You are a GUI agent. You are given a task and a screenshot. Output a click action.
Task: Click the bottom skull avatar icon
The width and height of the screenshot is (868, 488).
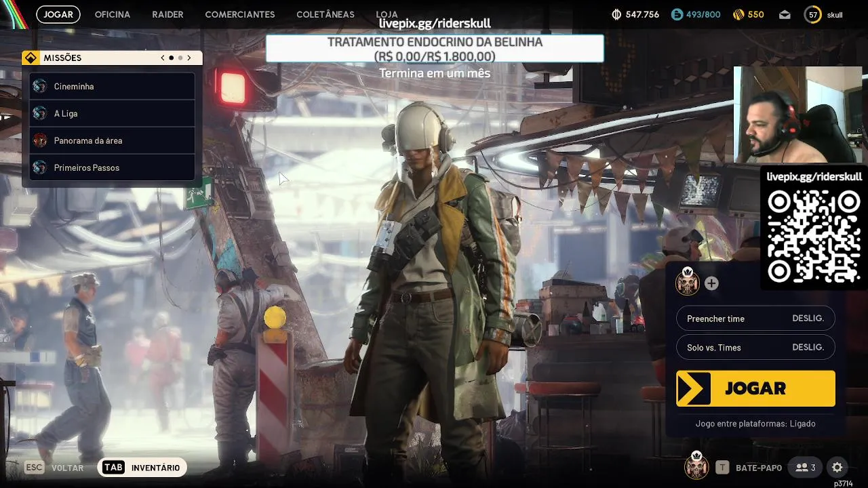[x=696, y=466]
